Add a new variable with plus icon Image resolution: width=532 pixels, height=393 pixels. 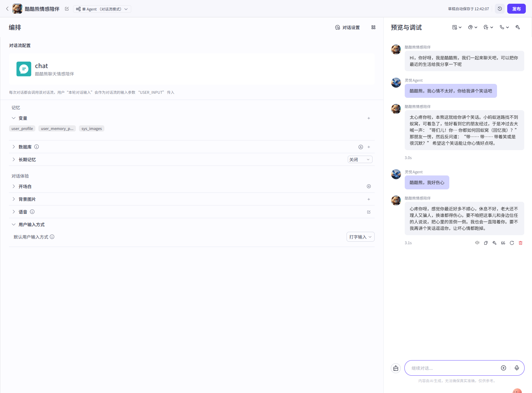(369, 118)
